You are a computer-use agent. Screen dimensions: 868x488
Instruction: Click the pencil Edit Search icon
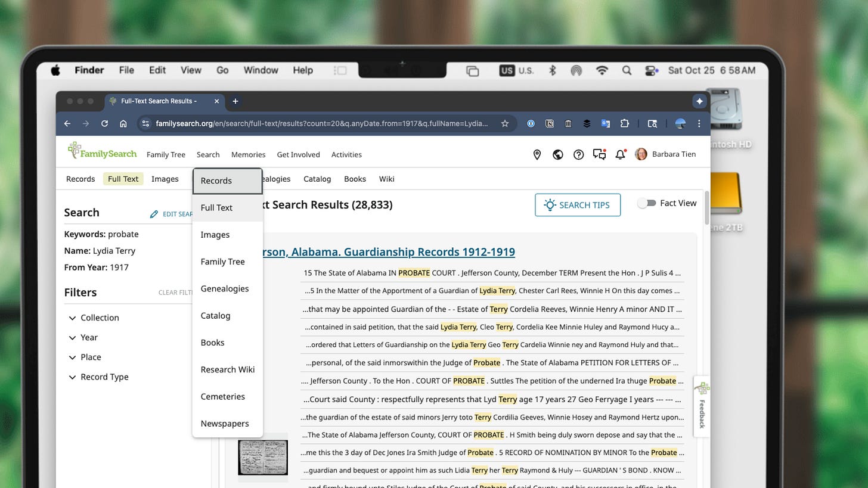pyautogui.click(x=154, y=214)
